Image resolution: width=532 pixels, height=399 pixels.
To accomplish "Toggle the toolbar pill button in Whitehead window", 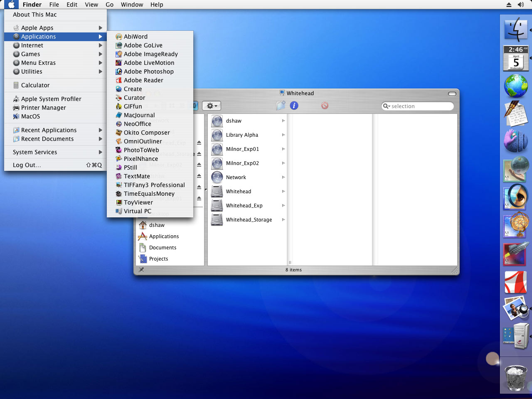I will click(x=452, y=94).
